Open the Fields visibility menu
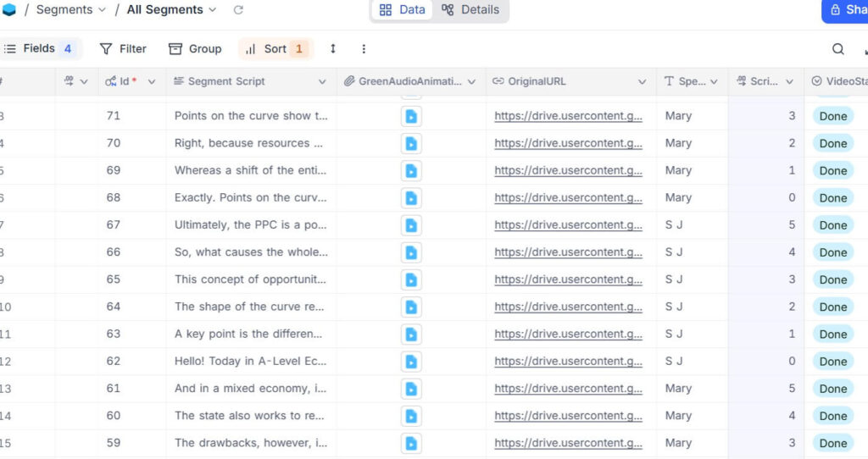Image resolution: width=868 pixels, height=459 pixels. click(39, 49)
